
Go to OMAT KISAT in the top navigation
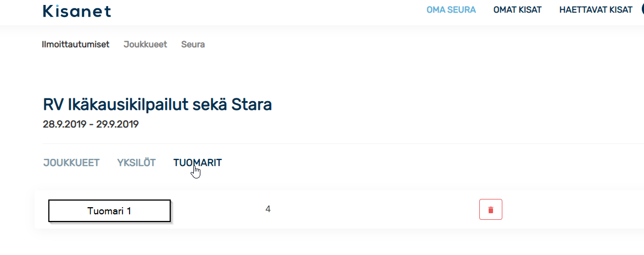click(x=518, y=10)
